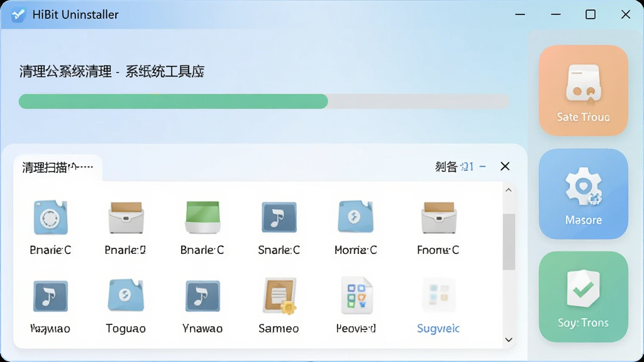Screen dimensions: 644x362
Task: Open the Snarle:C music icon
Action: pos(279,217)
